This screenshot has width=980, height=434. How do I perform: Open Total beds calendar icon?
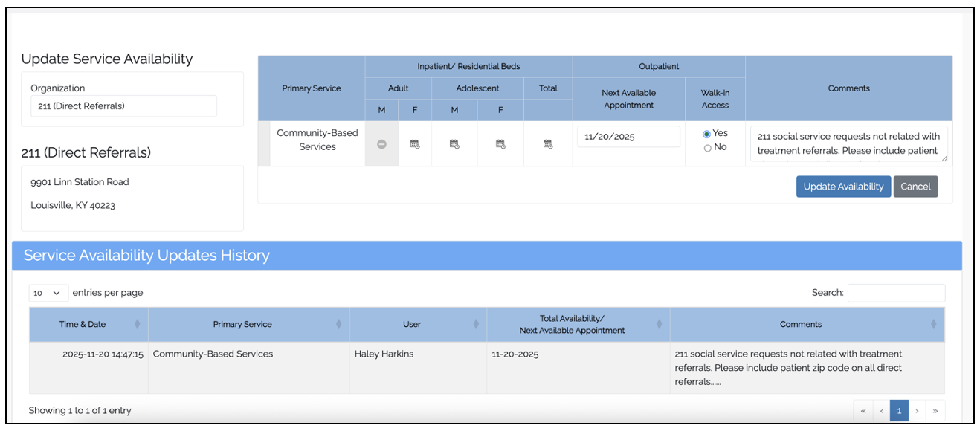(548, 144)
